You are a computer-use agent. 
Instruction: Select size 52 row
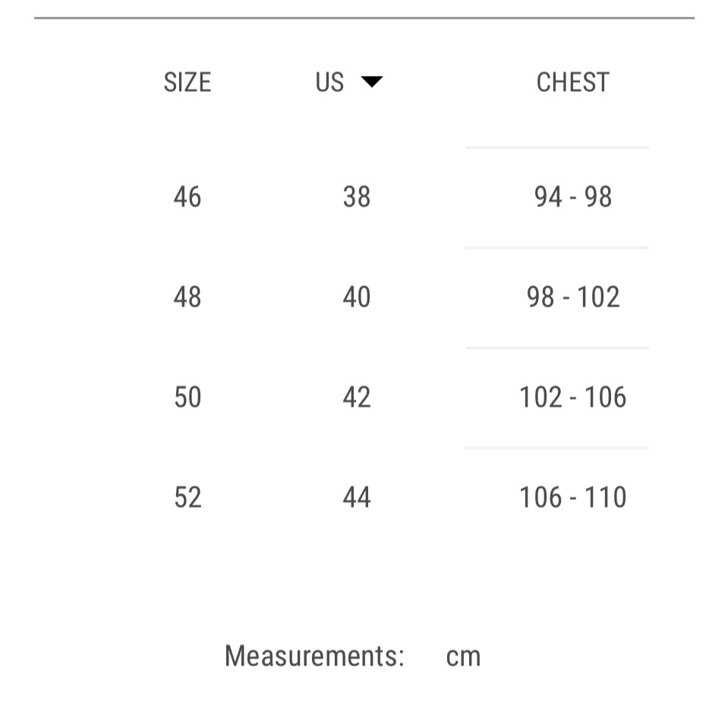[186, 497]
